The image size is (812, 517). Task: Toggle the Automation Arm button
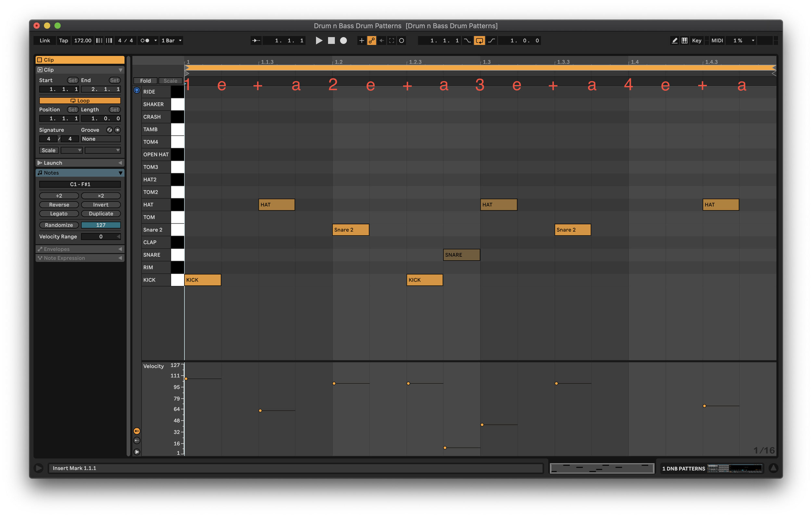pos(372,41)
